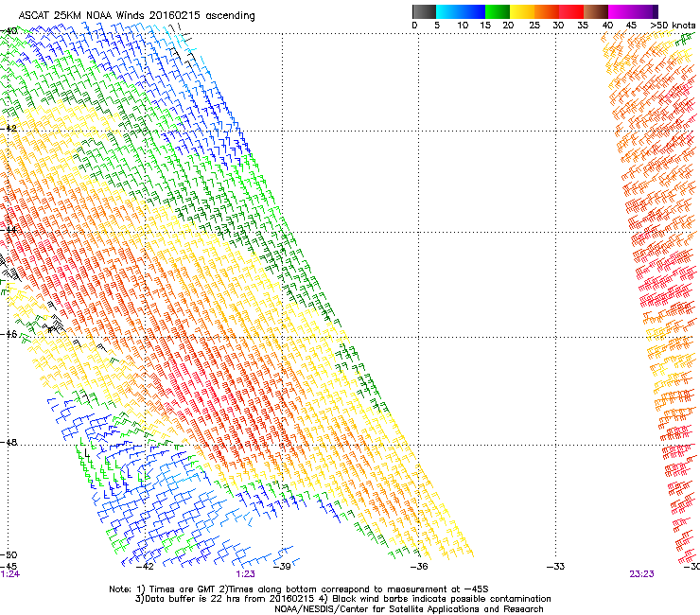Image resolution: width=700 pixels, height=615 pixels.
Task: Select the dark purple 45-50 knots legend segment
Action: 645,11
